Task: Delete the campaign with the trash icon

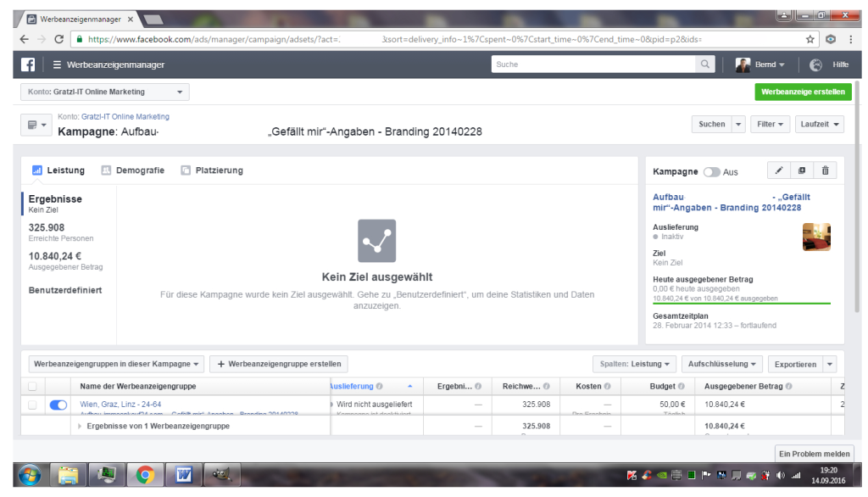Action: coord(825,170)
